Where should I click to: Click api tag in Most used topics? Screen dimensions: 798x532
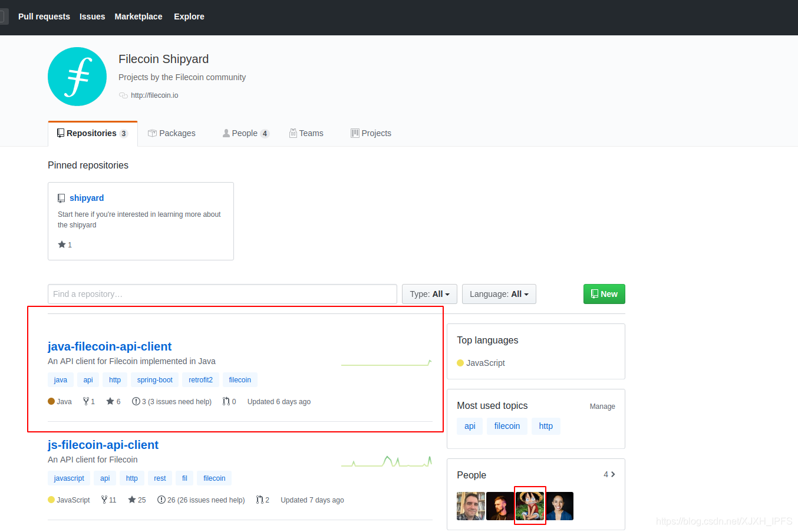pos(470,426)
